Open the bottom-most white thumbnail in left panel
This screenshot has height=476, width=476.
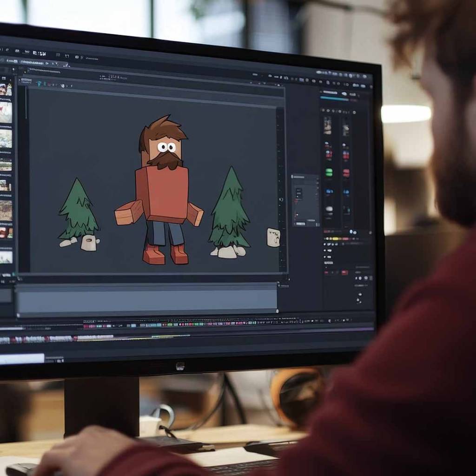(6, 257)
